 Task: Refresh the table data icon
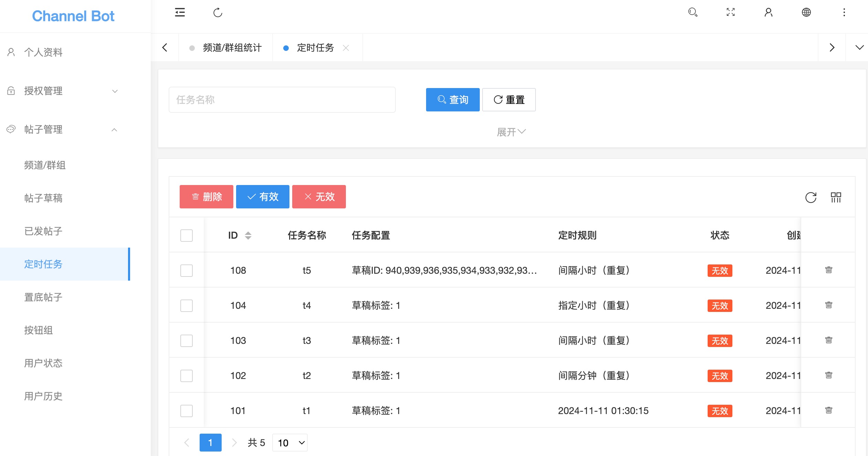coord(811,197)
